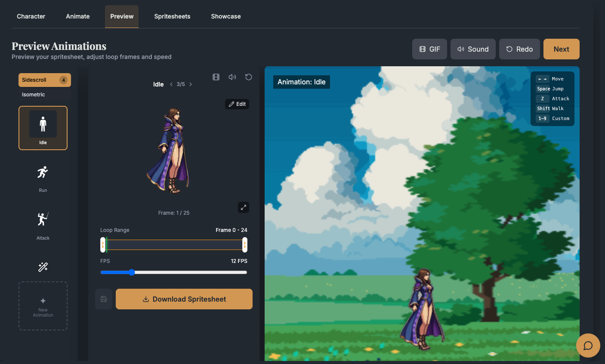Expand the sprite preview to fullscreen
The height and width of the screenshot is (364, 605).
pyautogui.click(x=244, y=207)
